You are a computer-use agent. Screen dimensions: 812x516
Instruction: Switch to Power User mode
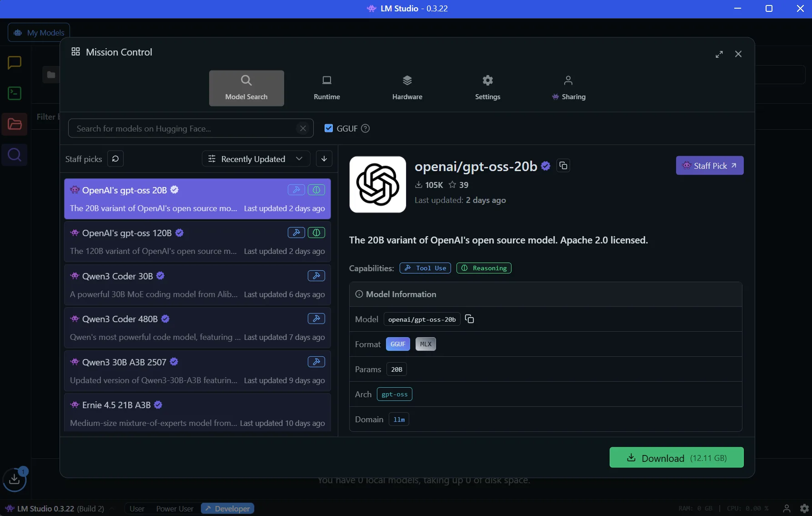point(175,509)
